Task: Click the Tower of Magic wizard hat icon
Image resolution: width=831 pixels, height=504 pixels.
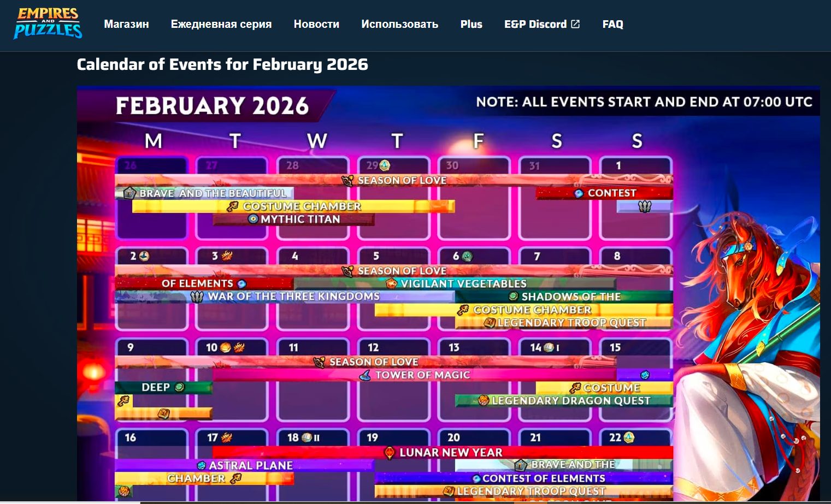Action: (366, 375)
